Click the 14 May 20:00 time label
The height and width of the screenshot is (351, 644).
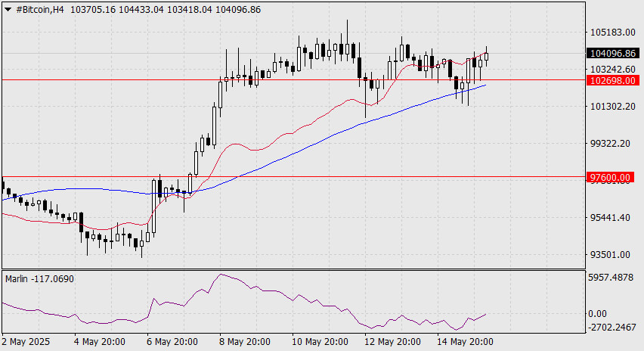[x=465, y=342]
